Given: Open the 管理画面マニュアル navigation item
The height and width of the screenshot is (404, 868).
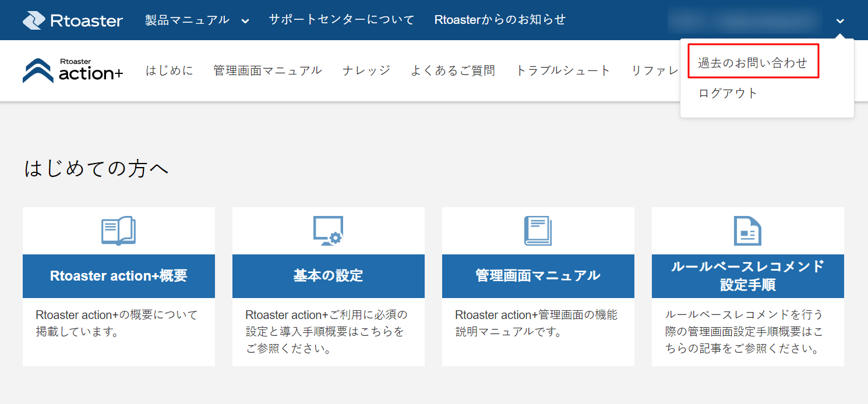Looking at the screenshot, I should [x=267, y=71].
